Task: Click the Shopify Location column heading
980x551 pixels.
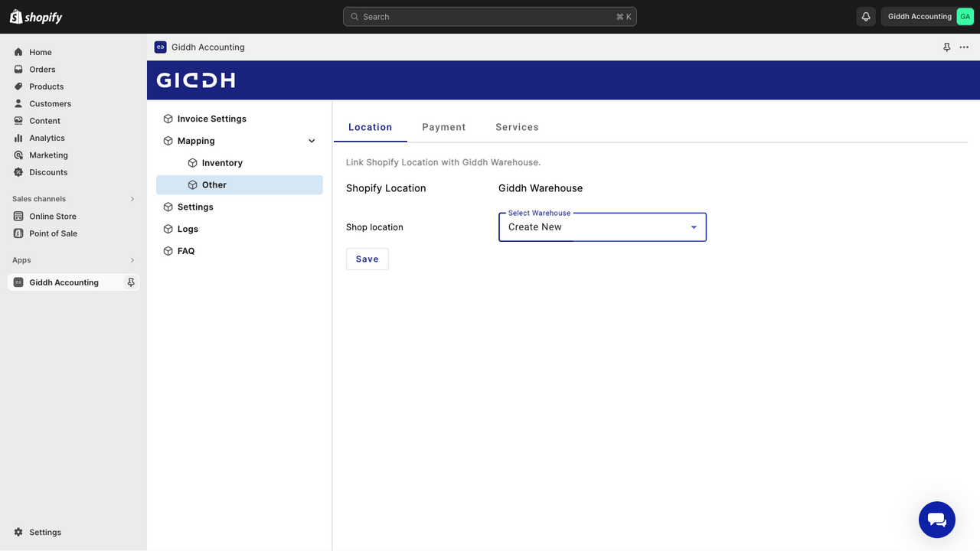Action: (x=386, y=188)
